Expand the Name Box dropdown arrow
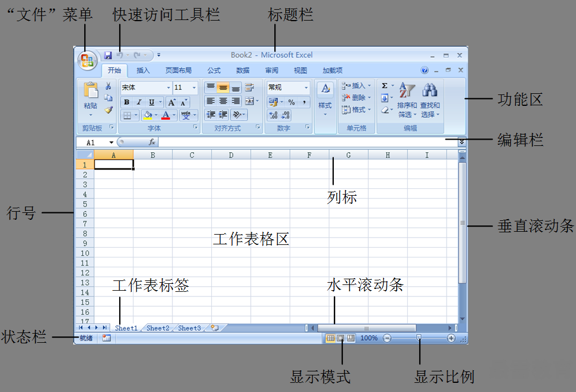This screenshot has height=392, width=576. point(111,142)
